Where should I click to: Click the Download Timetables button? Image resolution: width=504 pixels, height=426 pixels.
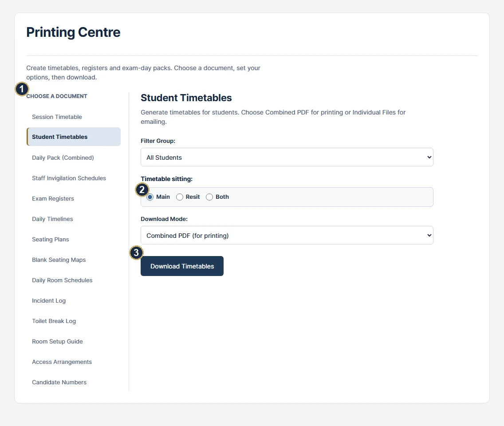[x=182, y=266]
